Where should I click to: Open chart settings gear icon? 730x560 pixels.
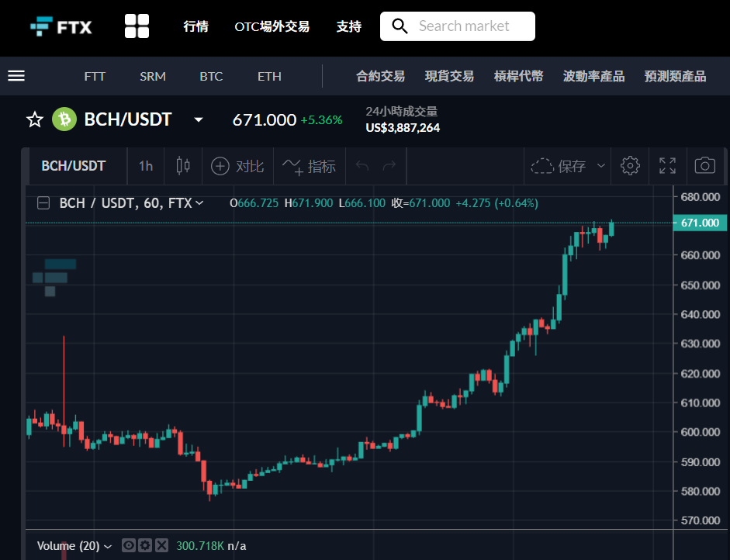tap(630, 166)
